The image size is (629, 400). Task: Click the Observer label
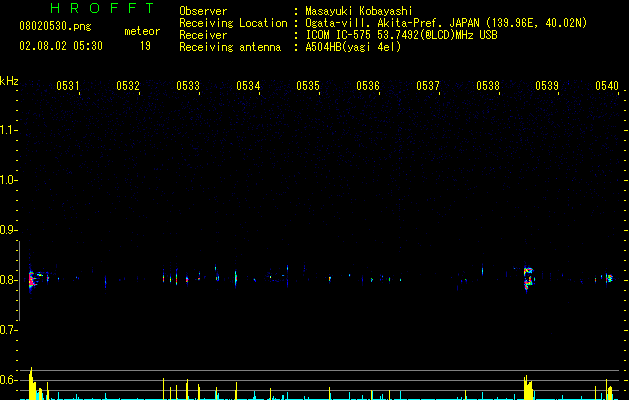pyautogui.click(x=203, y=11)
